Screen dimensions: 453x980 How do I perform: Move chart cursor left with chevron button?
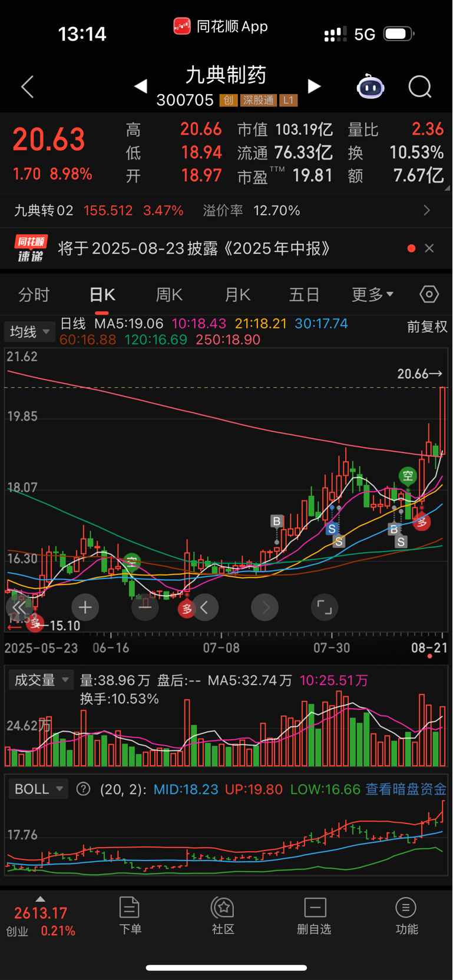(204, 607)
